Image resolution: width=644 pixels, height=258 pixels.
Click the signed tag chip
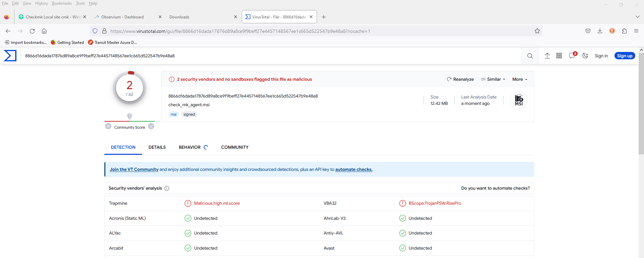[189, 114]
